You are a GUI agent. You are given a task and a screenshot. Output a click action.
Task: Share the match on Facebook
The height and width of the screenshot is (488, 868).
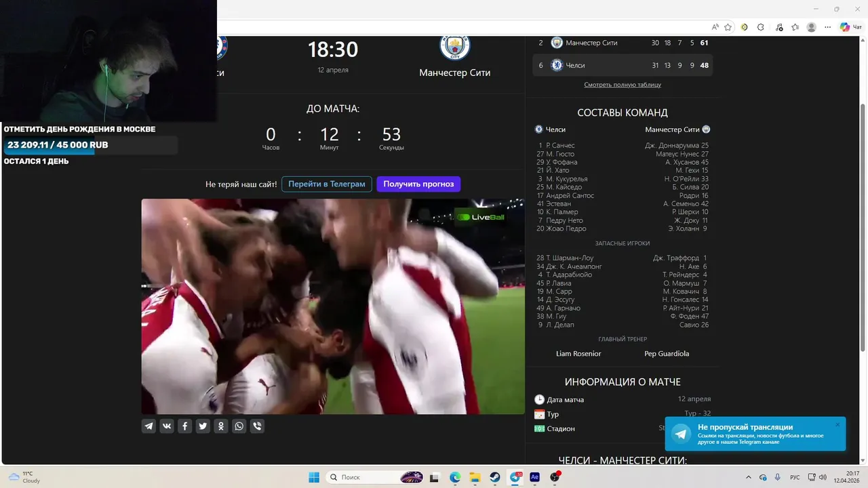click(x=184, y=426)
